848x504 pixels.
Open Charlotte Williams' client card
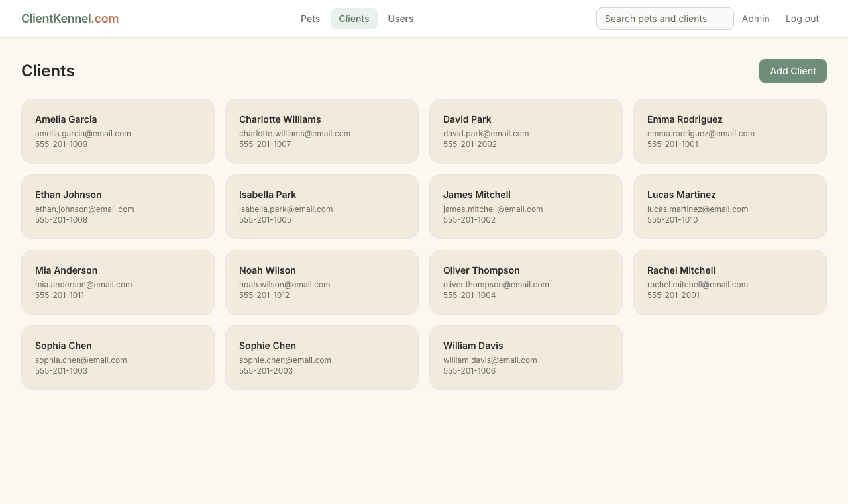pos(322,131)
